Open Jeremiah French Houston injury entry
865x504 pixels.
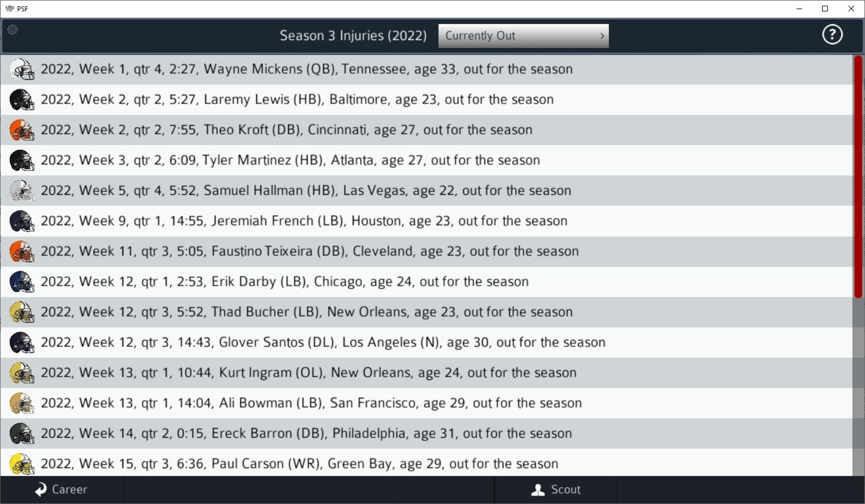click(x=304, y=221)
